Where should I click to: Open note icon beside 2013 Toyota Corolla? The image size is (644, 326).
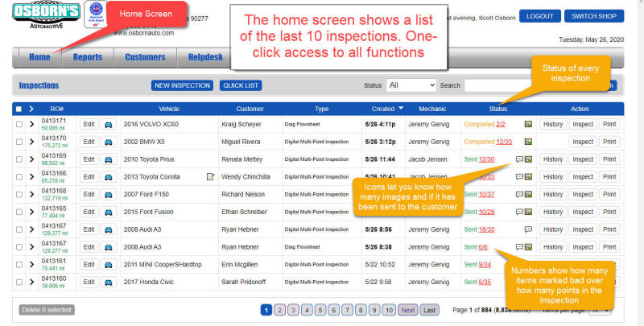(x=210, y=177)
